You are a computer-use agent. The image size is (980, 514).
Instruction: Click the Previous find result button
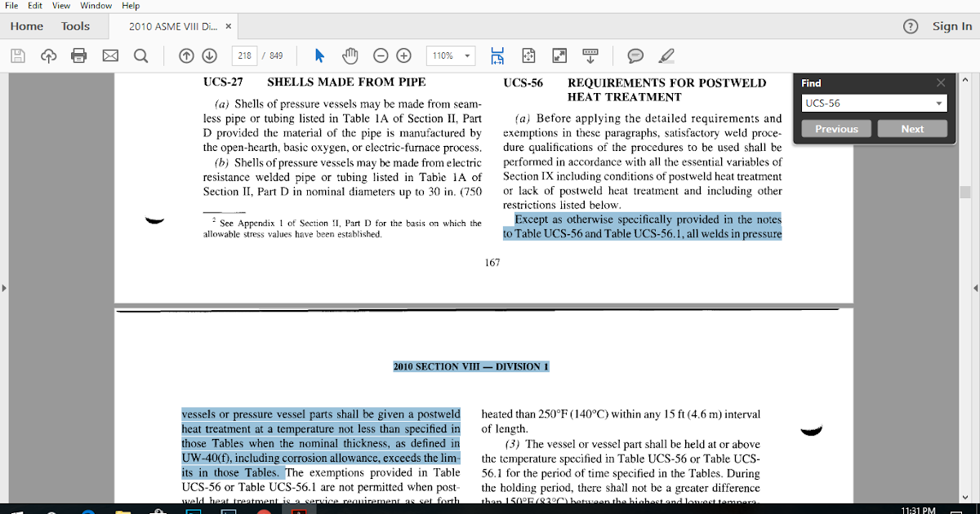click(x=836, y=129)
